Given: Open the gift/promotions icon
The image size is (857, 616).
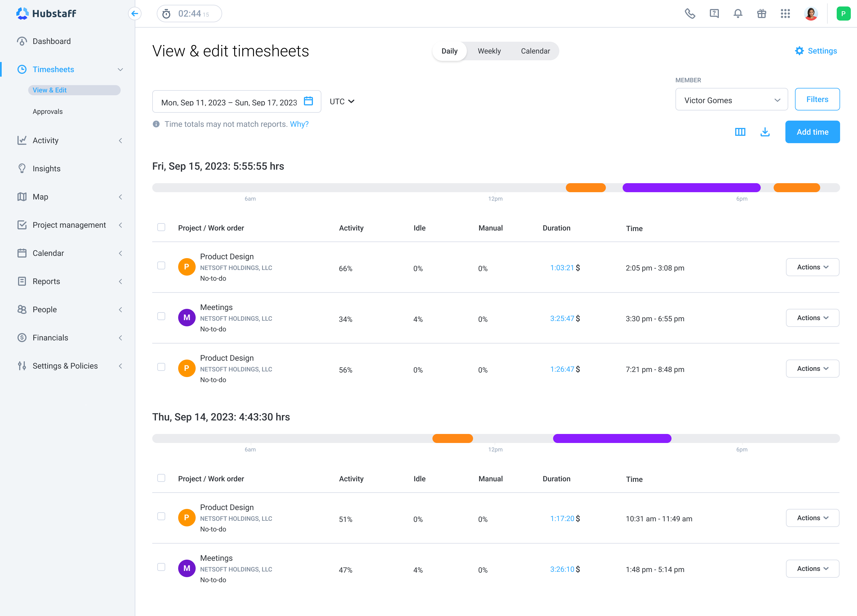Looking at the screenshot, I should 761,13.
